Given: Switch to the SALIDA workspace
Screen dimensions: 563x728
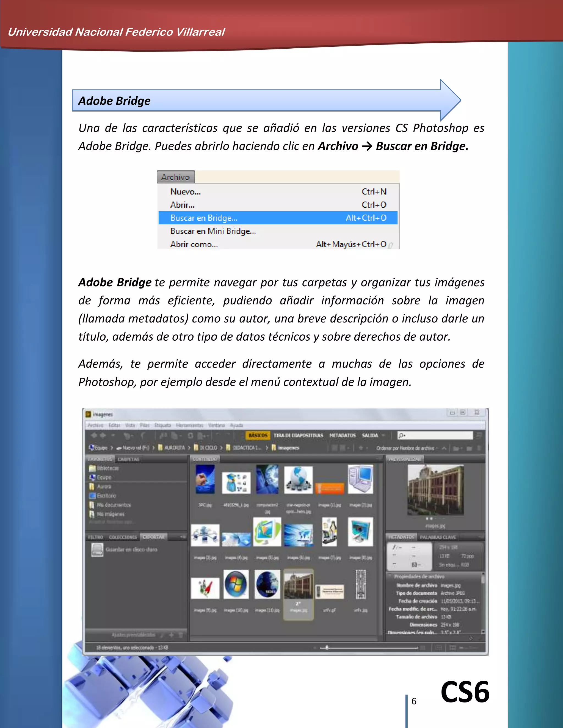Looking at the screenshot, I should [x=370, y=435].
